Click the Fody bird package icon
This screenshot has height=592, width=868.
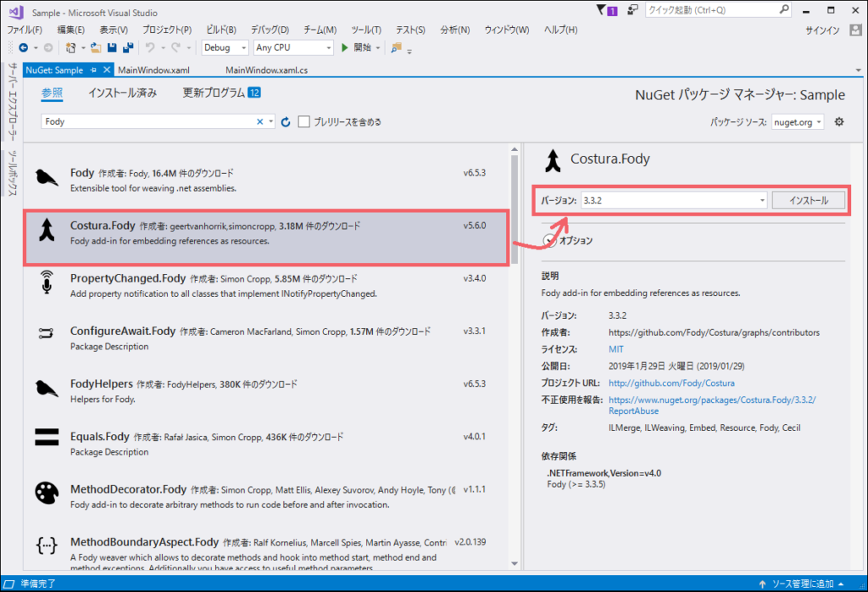tap(47, 178)
